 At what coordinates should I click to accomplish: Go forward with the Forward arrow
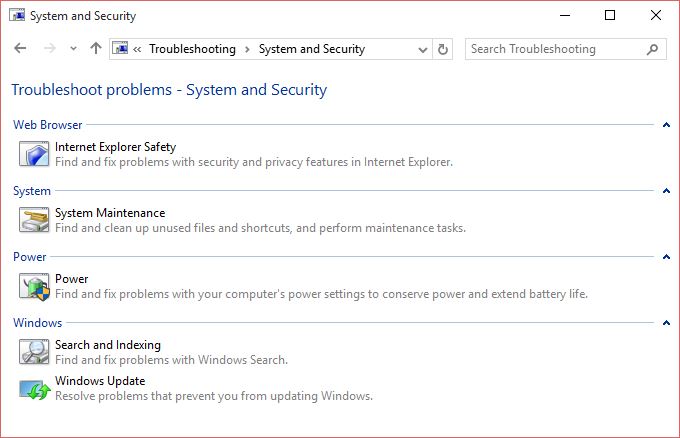[x=49, y=49]
